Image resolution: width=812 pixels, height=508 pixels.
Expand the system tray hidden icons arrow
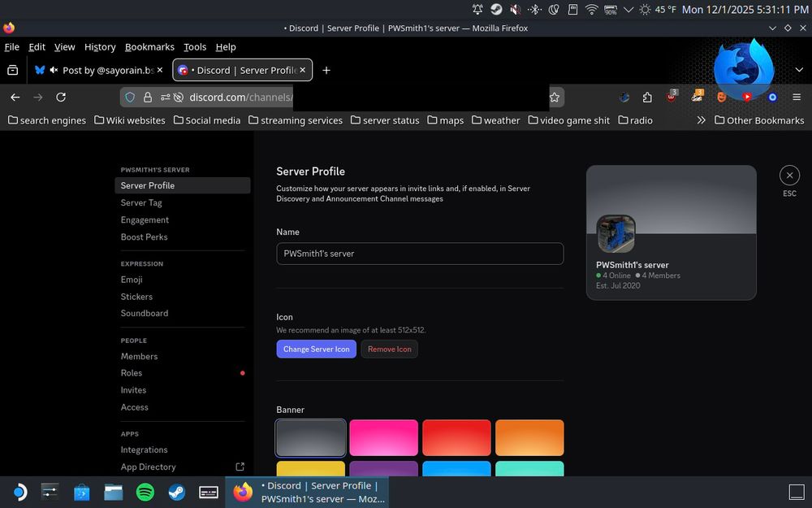tap(628, 11)
